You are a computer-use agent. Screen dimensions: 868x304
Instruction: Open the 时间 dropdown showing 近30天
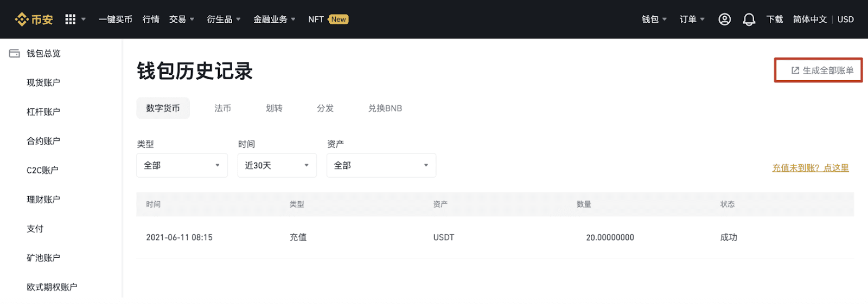[277, 165]
